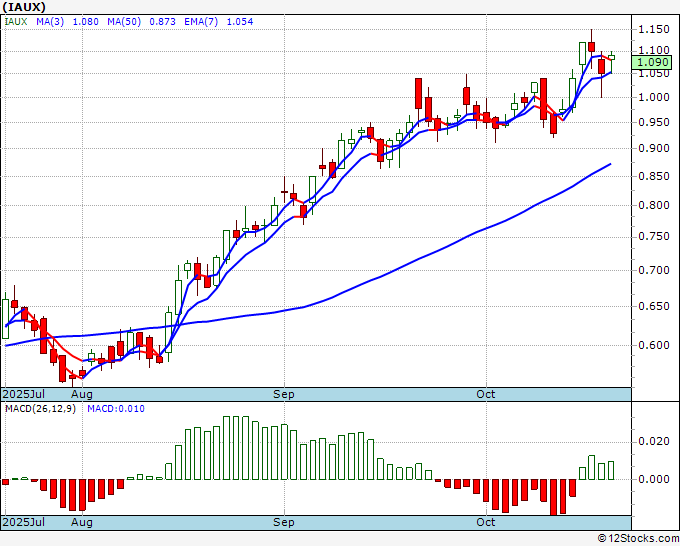
Task: Click the Sep label on price chart axis
Action: [x=284, y=394]
